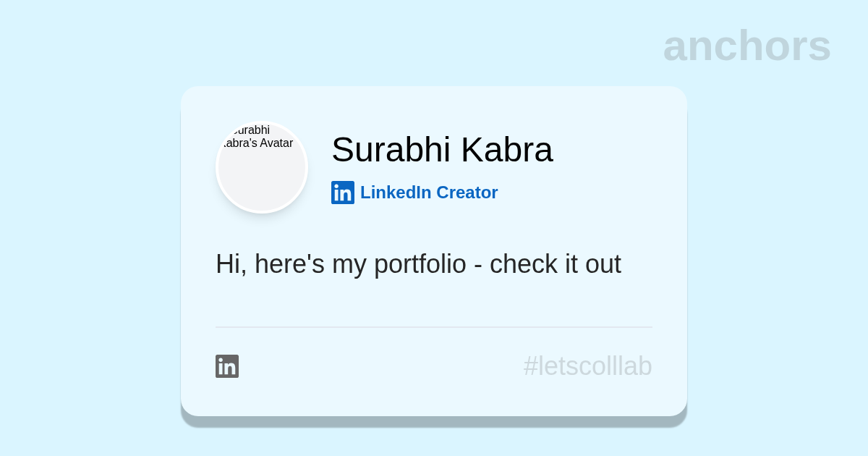Click the word "LinkedIn" in the blue label
This screenshot has height=456, width=868.
pos(396,193)
